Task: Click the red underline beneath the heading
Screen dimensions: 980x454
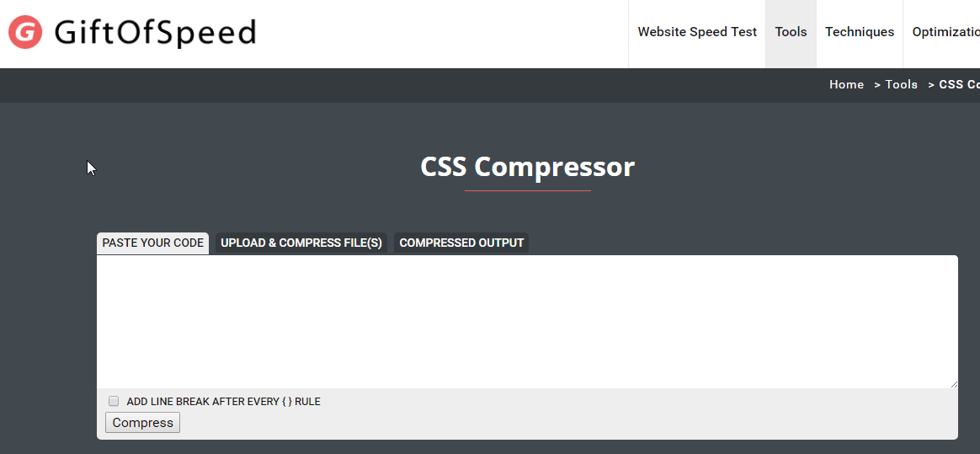Action: coord(528,190)
